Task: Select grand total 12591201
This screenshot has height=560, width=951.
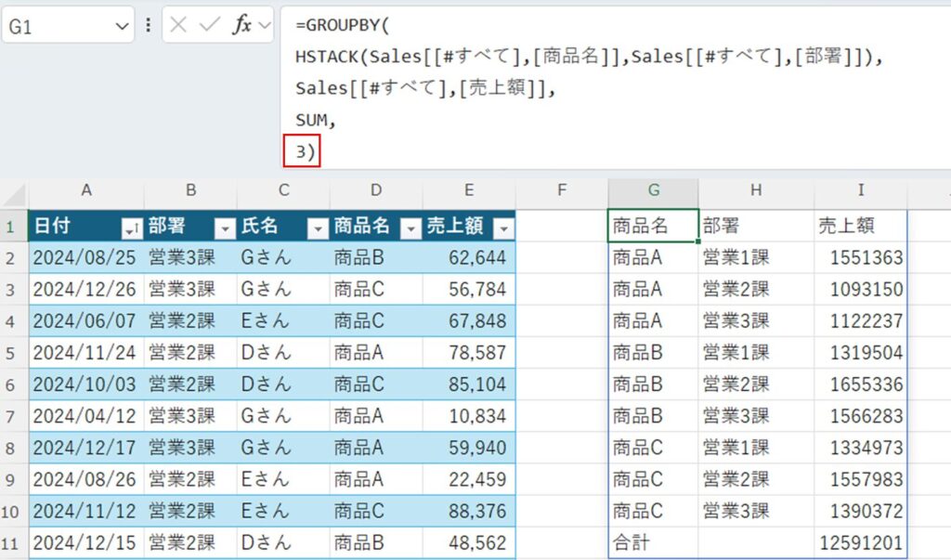Action: click(861, 543)
